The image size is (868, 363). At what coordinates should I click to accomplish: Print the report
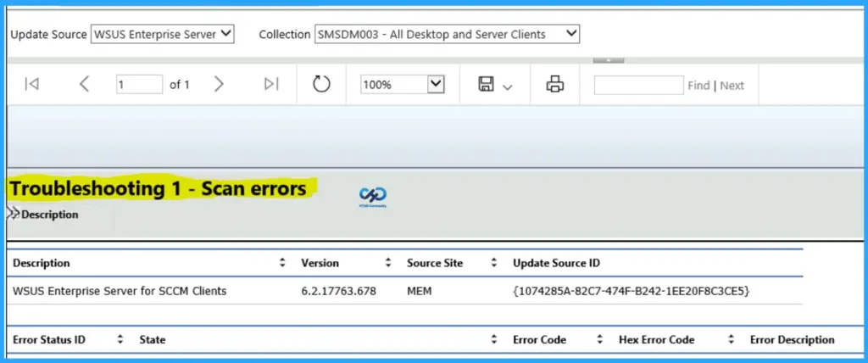(554, 84)
